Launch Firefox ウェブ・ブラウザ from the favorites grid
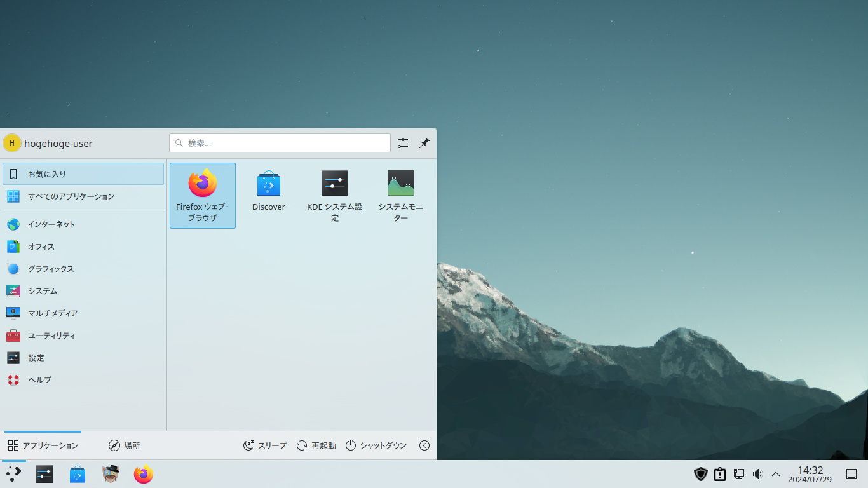The height and width of the screenshot is (488, 868). (203, 196)
